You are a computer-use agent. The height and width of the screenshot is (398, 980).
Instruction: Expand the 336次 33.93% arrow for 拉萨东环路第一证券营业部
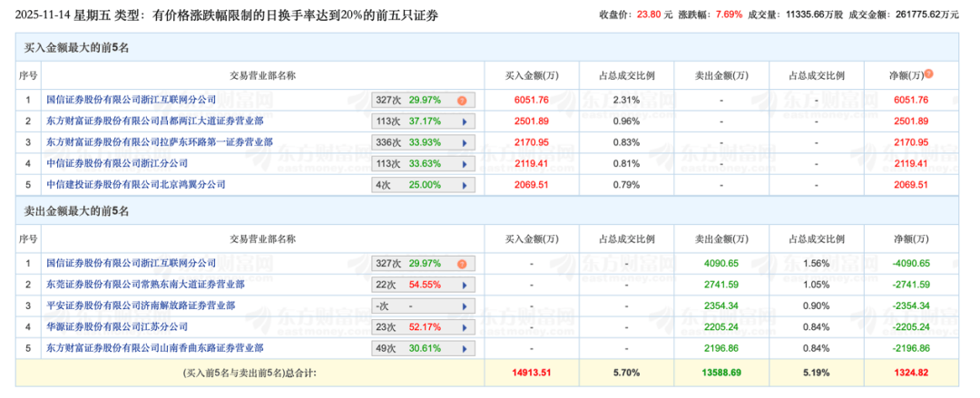(465, 142)
